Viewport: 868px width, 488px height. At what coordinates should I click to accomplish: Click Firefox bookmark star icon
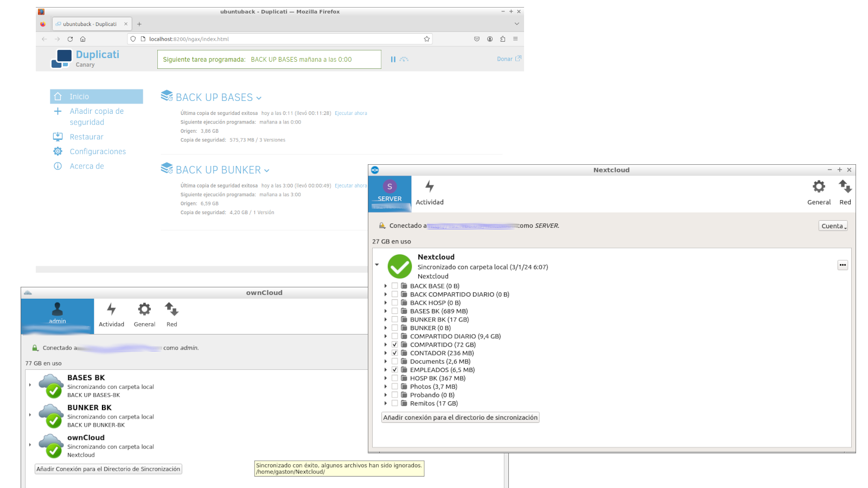[427, 39]
